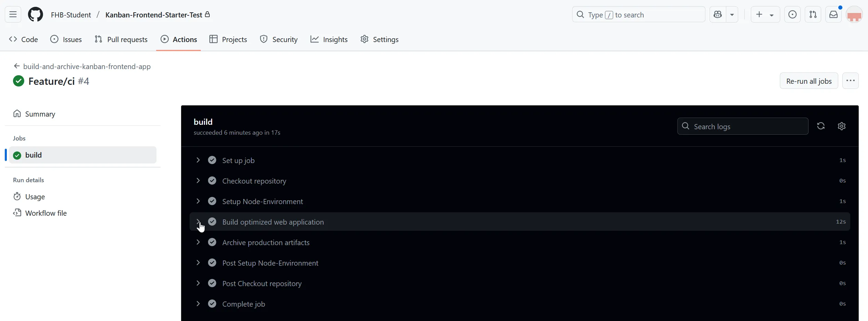Open log settings via gear icon
The height and width of the screenshot is (321, 868).
(842, 126)
